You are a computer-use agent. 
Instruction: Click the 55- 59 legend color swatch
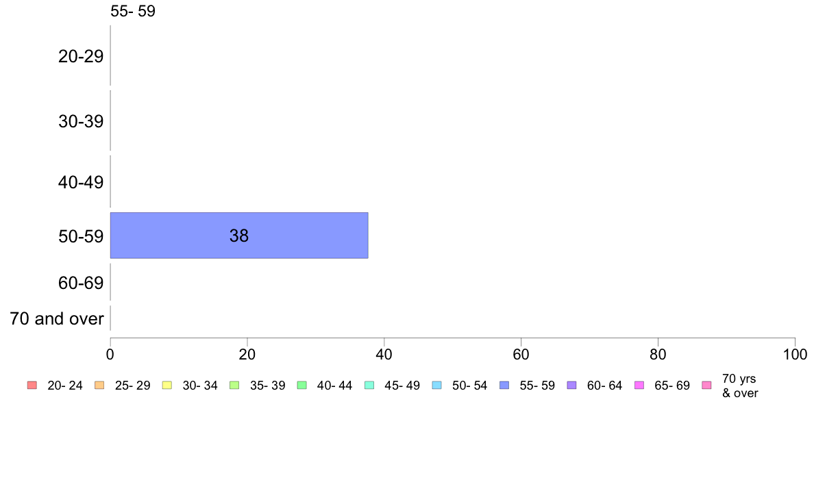[504, 385]
